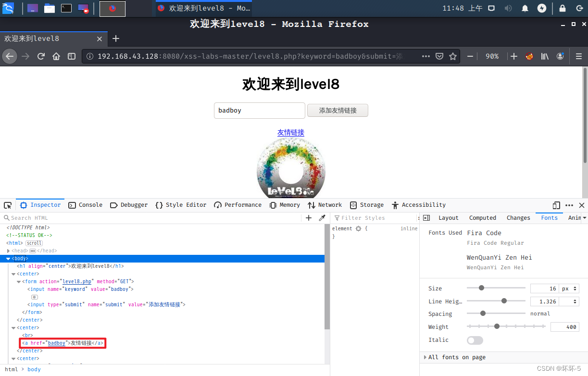The width and height of the screenshot is (588, 376).
Task: Click the 友情链接 hyperlink on the page
Action: [290, 132]
